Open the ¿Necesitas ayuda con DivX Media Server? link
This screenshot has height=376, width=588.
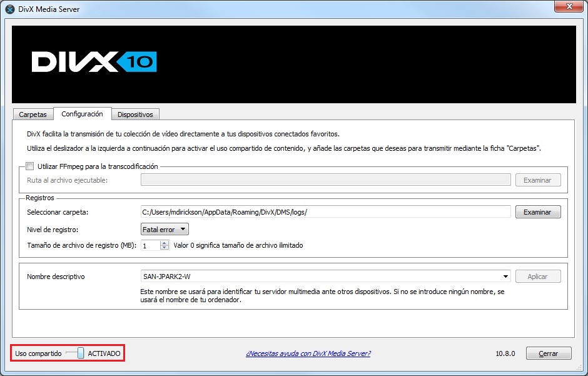308,353
